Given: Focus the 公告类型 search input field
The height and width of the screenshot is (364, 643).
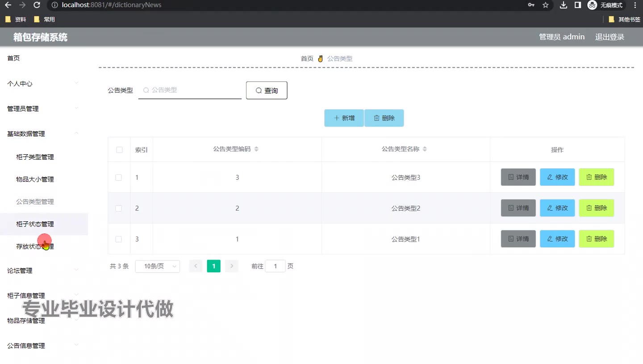Looking at the screenshot, I should tap(190, 90).
